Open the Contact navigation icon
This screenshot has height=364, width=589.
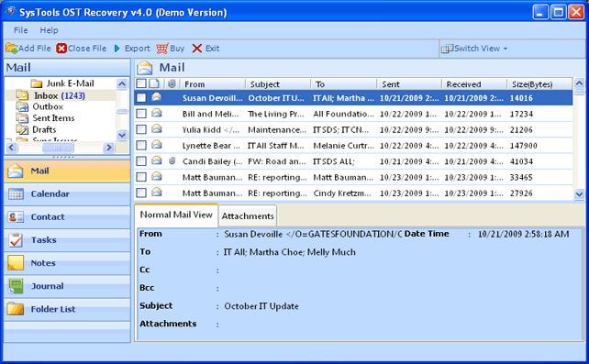(16, 217)
